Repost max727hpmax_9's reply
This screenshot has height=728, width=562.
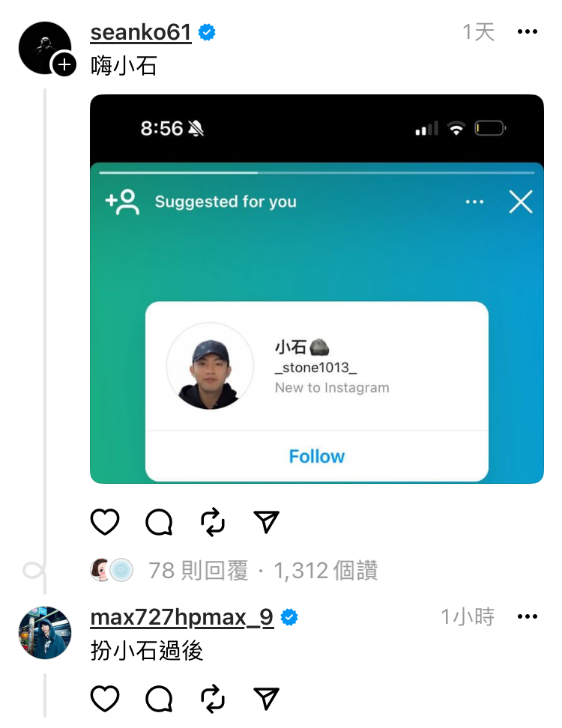pos(213,698)
